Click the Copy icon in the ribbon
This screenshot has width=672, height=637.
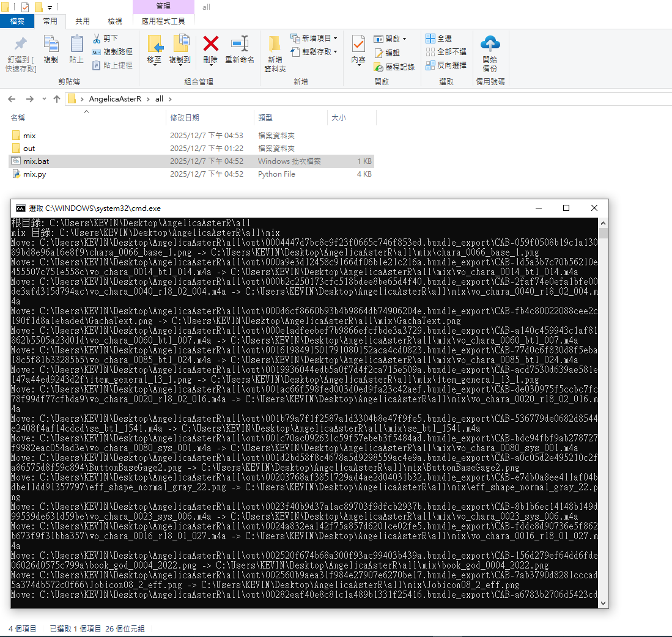click(x=51, y=45)
